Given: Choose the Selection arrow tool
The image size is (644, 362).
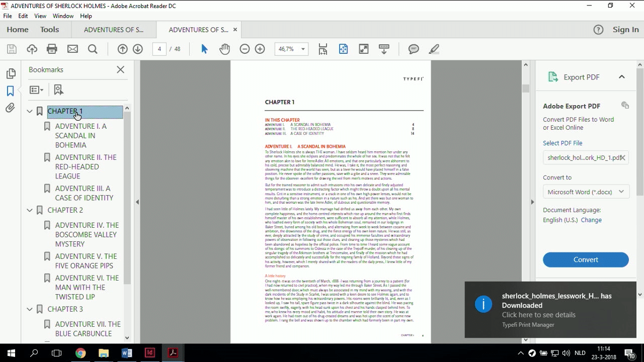Looking at the screenshot, I should (204, 49).
